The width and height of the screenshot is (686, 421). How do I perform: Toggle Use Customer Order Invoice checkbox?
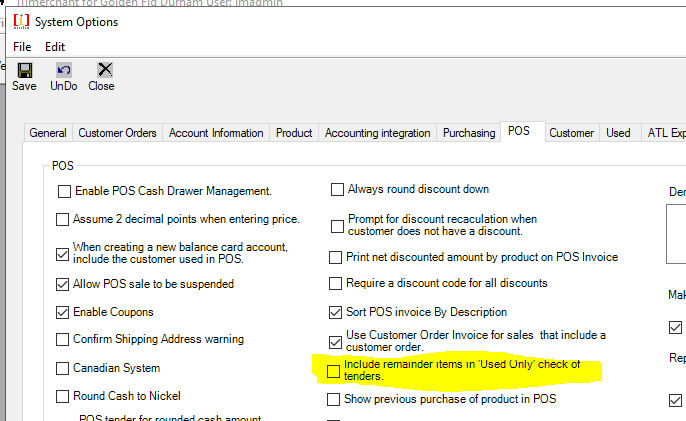point(336,342)
